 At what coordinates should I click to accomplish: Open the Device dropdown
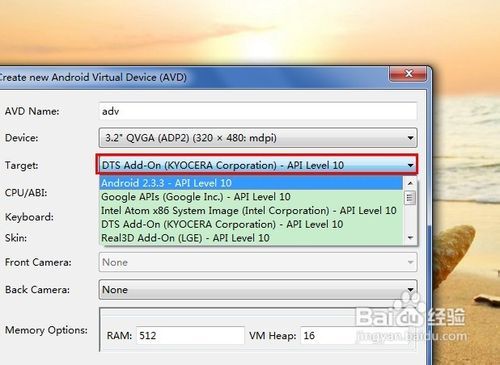[x=258, y=138]
